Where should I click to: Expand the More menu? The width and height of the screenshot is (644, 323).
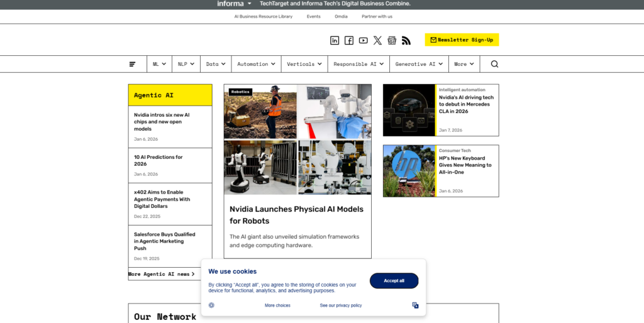[464, 64]
